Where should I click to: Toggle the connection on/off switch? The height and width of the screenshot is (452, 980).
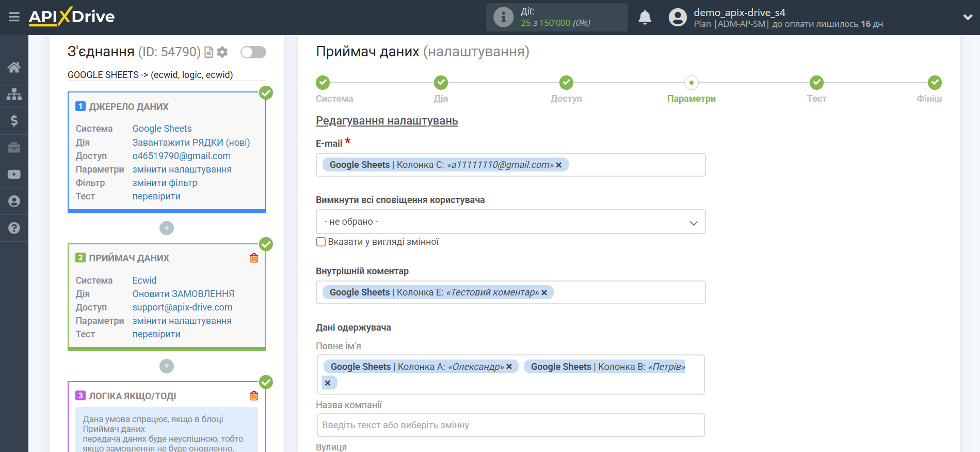(253, 52)
